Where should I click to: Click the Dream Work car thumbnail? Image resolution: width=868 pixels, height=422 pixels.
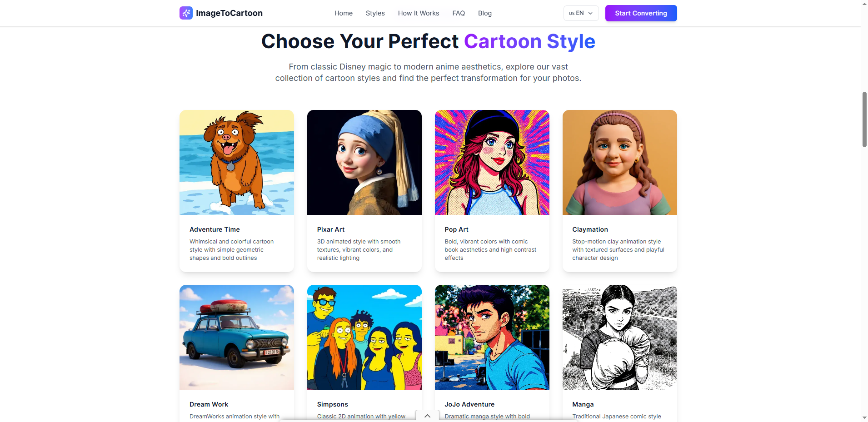coord(236,337)
